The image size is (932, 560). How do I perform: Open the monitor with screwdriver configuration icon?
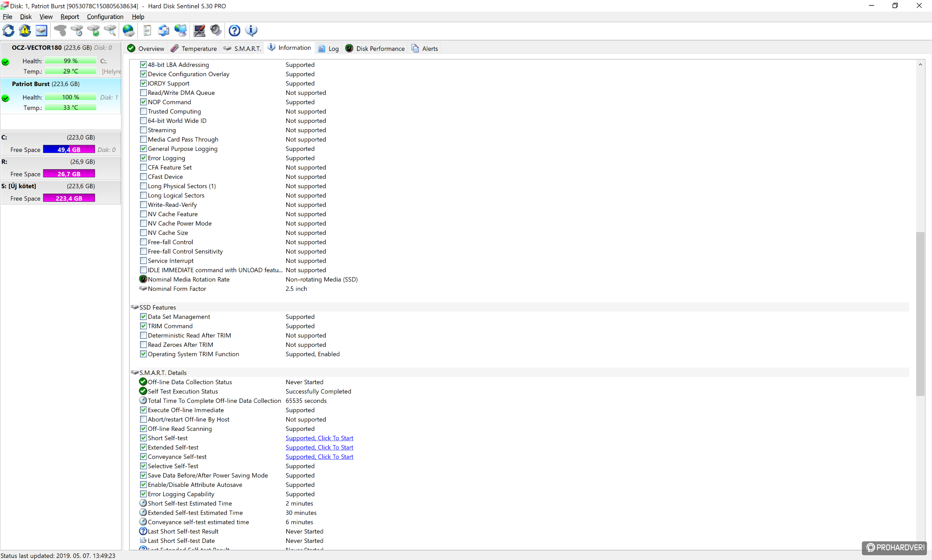[199, 30]
